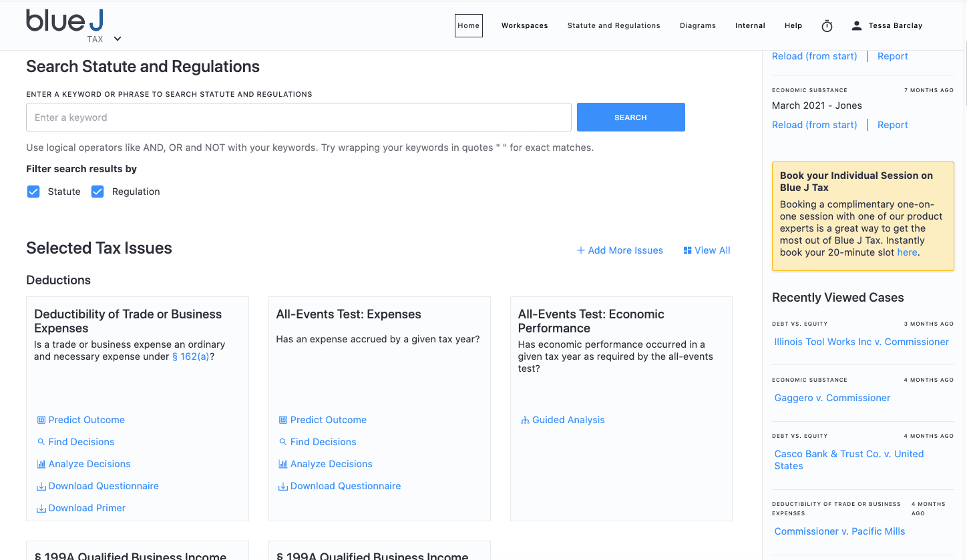
Task: Click the Blue J logo
Action: (65, 21)
